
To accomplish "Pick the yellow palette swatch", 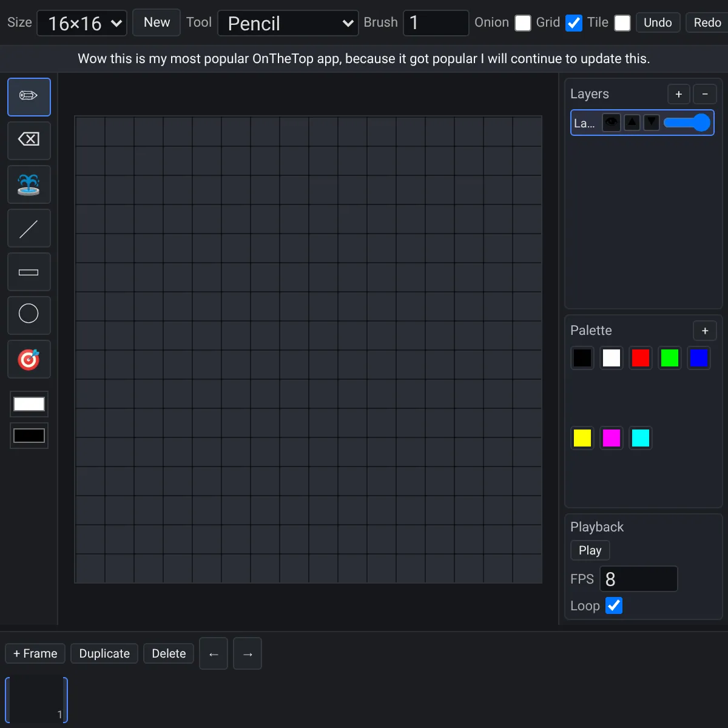I will pos(582,438).
